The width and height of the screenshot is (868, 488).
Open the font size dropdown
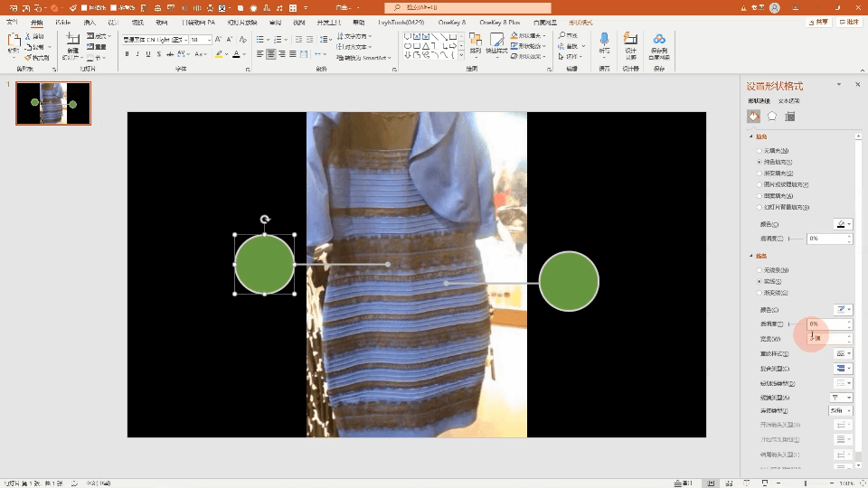[x=208, y=40]
